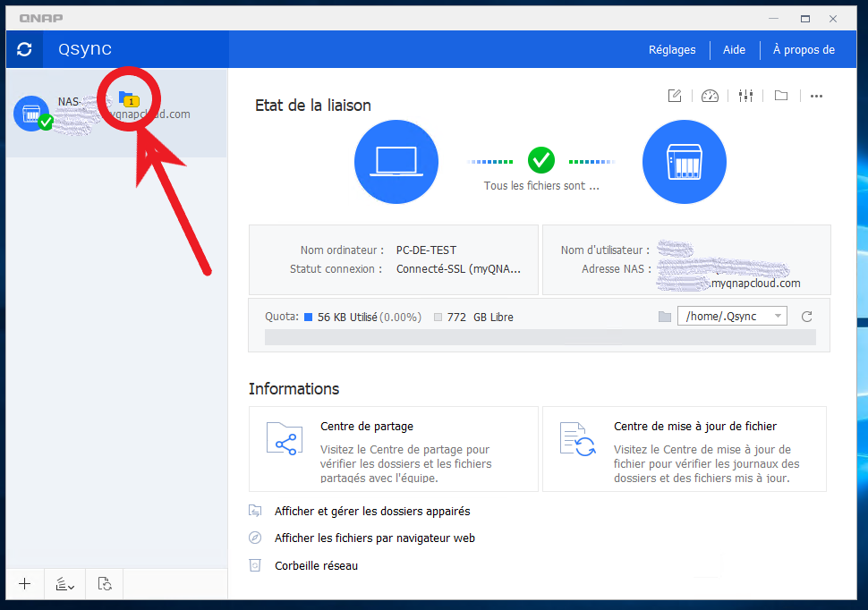Open the speed gauge icon
The image size is (868, 610).
tap(710, 96)
